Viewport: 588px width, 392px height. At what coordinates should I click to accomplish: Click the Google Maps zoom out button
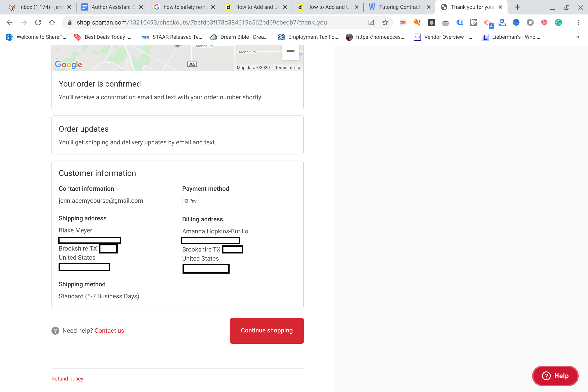click(291, 52)
